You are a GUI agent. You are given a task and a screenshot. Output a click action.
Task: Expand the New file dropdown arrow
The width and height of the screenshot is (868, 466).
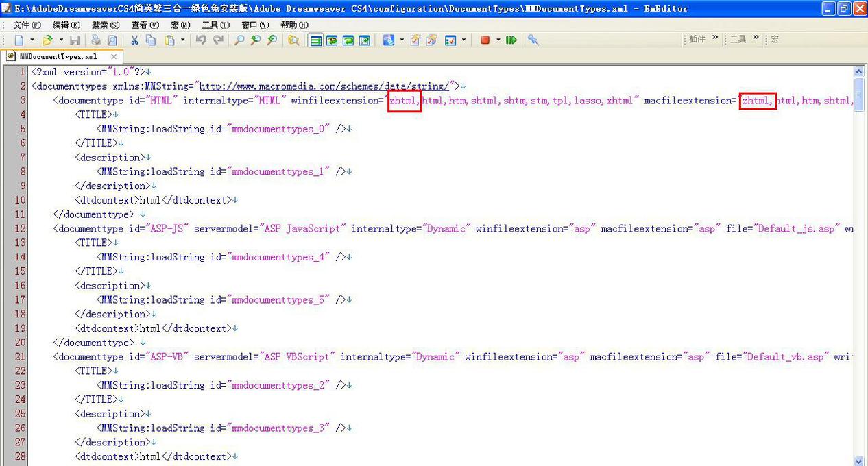(x=32, y=40)
